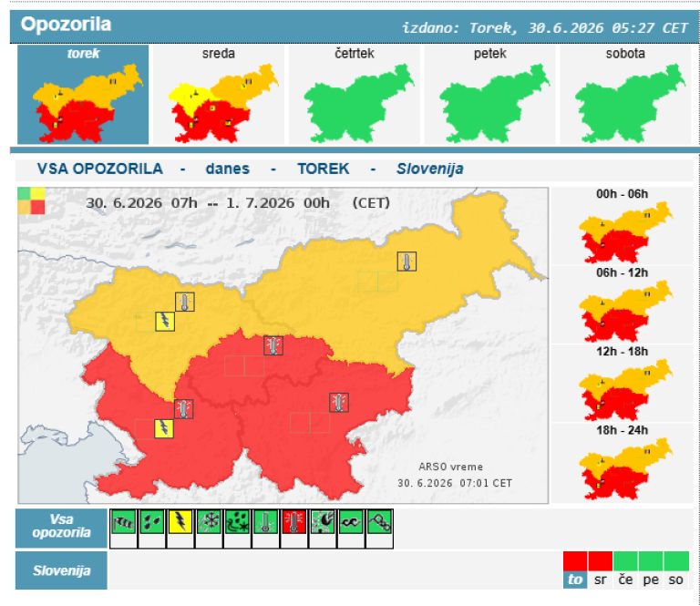Show the 12h - 18h map thumbnail
Viewport: 700px width, 606px height.
pyautogui.click(x=623, y=384)
